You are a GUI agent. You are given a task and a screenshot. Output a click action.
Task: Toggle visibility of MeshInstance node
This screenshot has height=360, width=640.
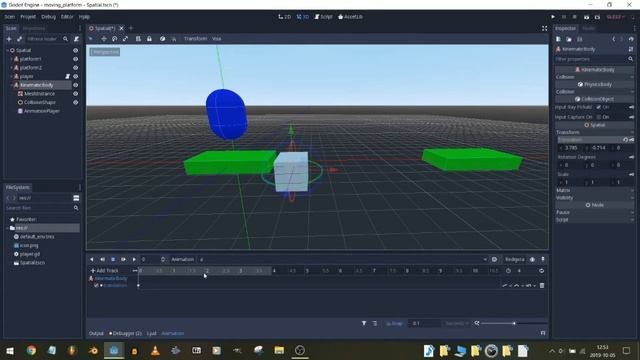pyautogui.click(x=76, y=93)
